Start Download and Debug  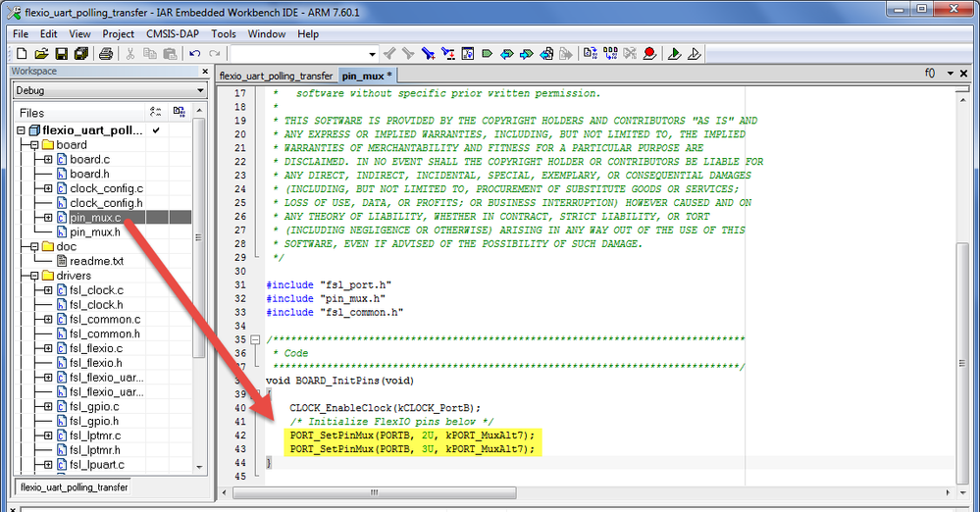(674, 54)
